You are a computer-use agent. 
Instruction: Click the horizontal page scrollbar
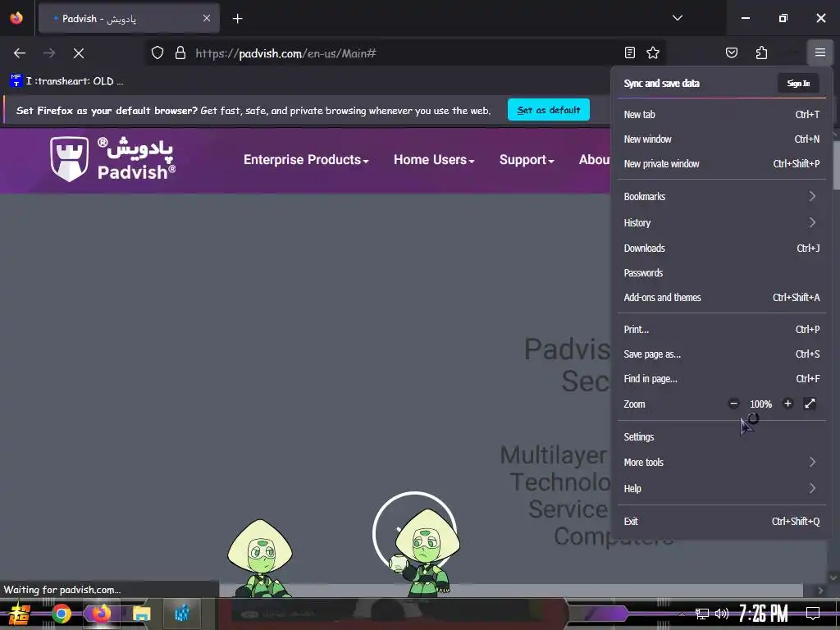pos(510,591)
